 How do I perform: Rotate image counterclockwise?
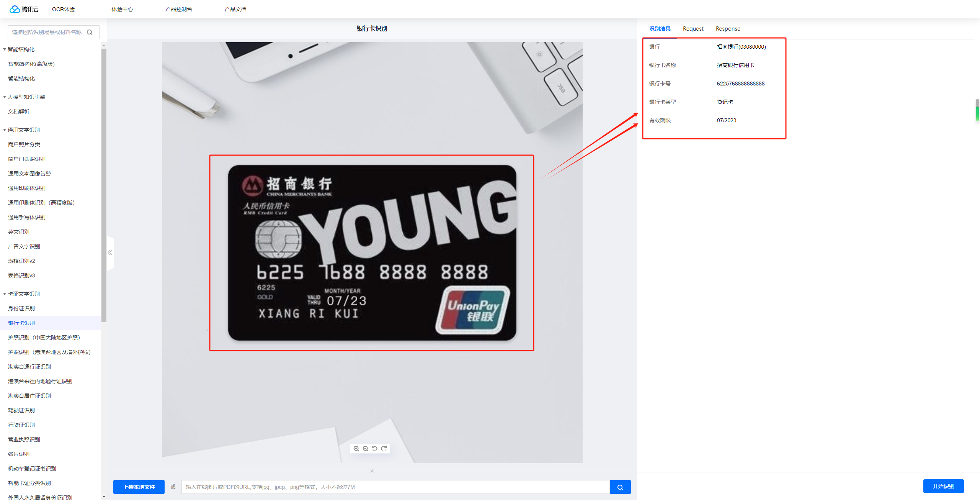click(375, 449)
